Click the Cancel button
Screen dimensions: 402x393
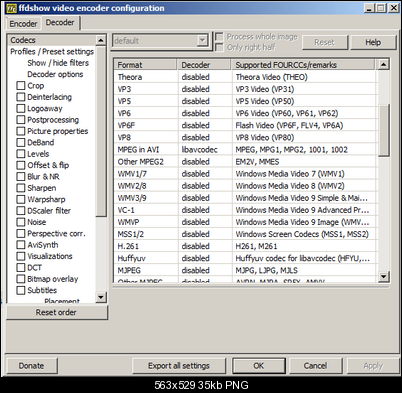[315, 366]
